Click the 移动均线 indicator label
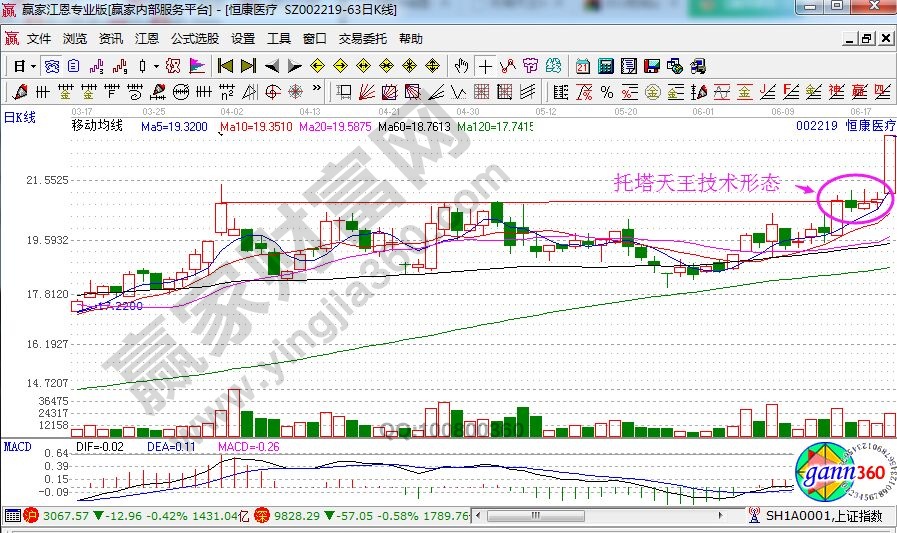This screenshot has height=533, width=897. click(97, 125)
